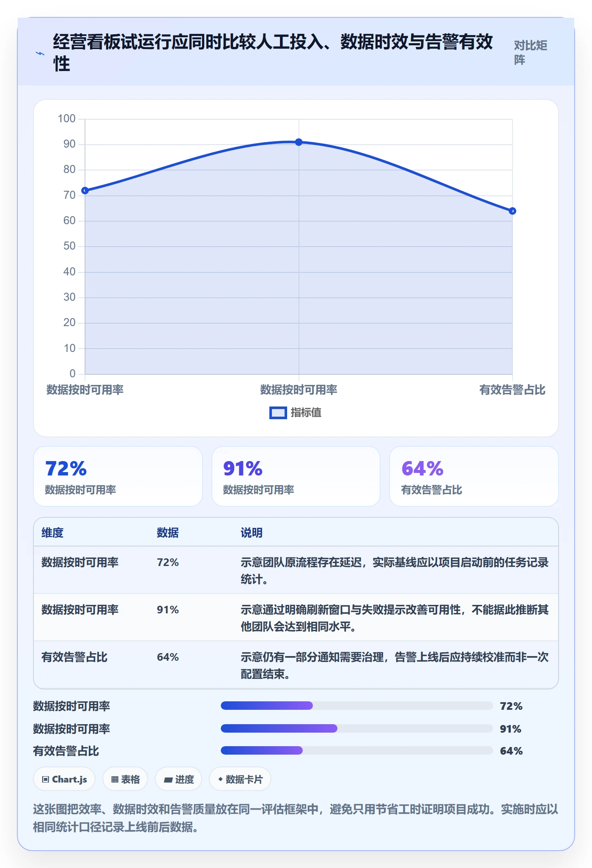Click the card title starting 经营看板试运行
This screenshot has width=592, height=868.
(x=273, y=52)
